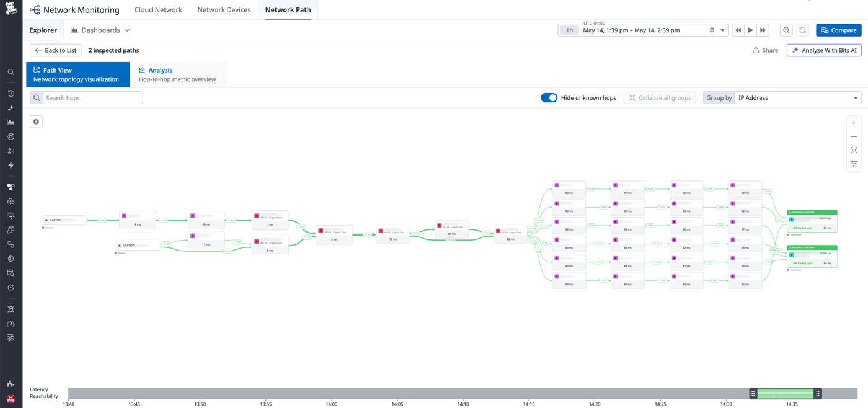The image size is (868, 408).
Task: Open the gauge speedometer icon in the sidebar
Action: 11,324
